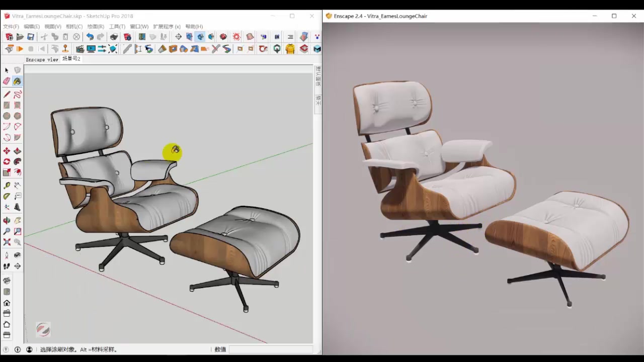Click the Enscape video clapperboard icon
This screenshot has width=644, height=362.
click(79, 49)
